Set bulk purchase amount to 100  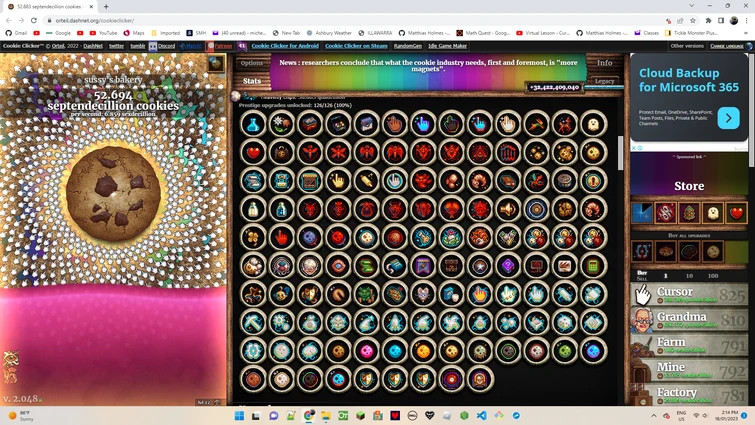713,276
